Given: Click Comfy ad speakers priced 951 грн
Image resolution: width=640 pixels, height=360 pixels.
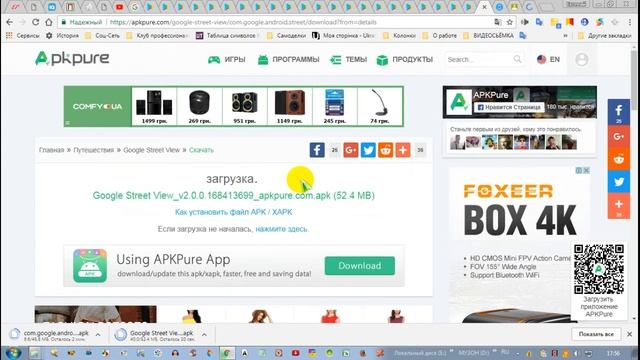Looking at the screenshot, I should click(x=244, y=106).
